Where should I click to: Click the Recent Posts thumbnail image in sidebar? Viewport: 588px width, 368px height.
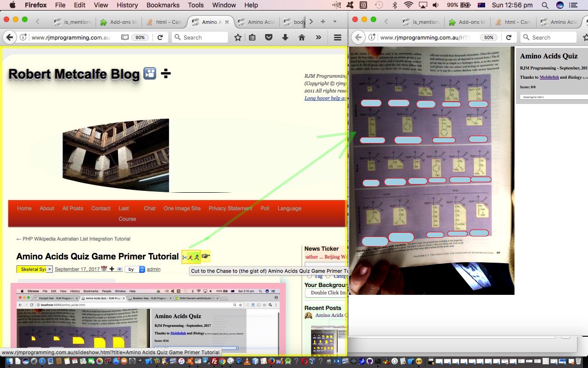[328, 340]
